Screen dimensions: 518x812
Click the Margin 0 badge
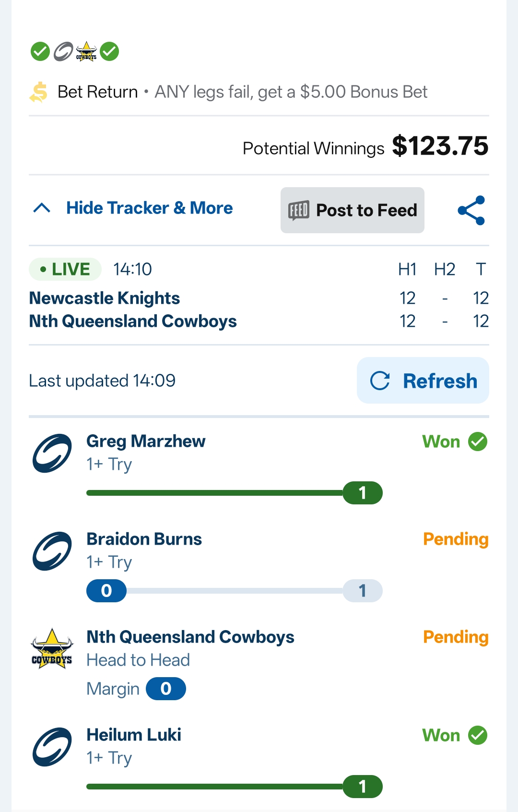pos(166,689)
